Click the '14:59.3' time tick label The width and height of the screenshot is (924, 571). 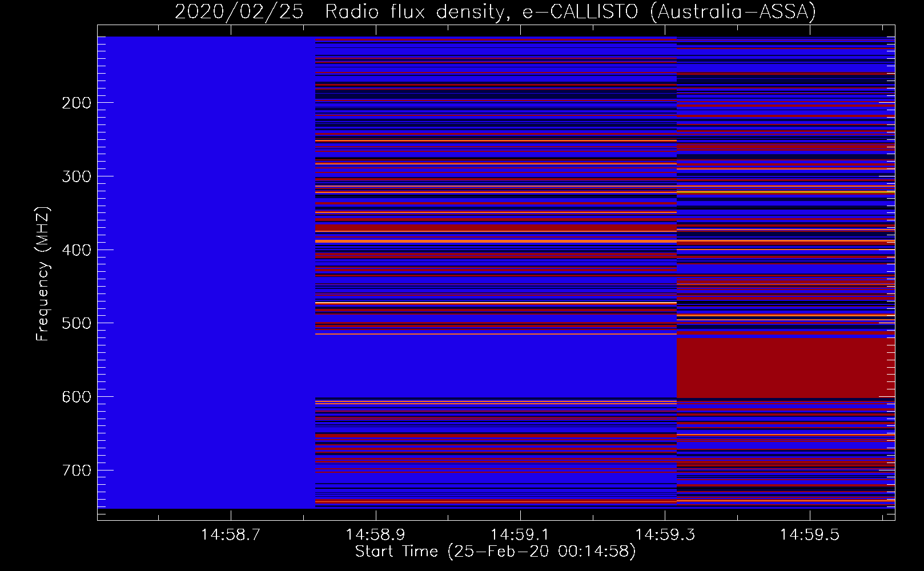[665, 535]
